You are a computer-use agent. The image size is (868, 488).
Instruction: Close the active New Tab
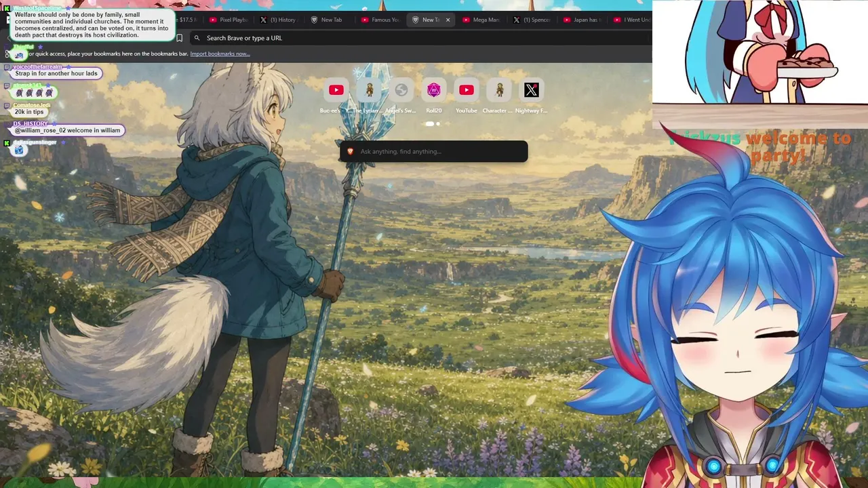448,20
